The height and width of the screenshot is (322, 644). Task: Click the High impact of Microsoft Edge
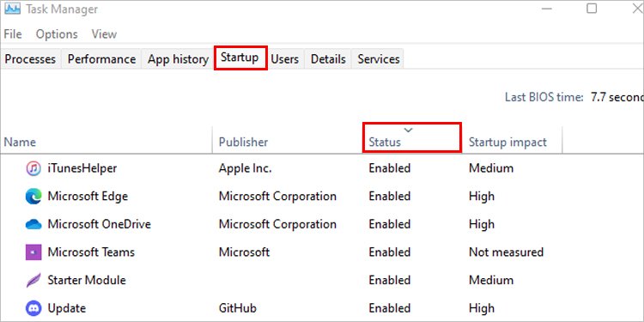[482, 197]
